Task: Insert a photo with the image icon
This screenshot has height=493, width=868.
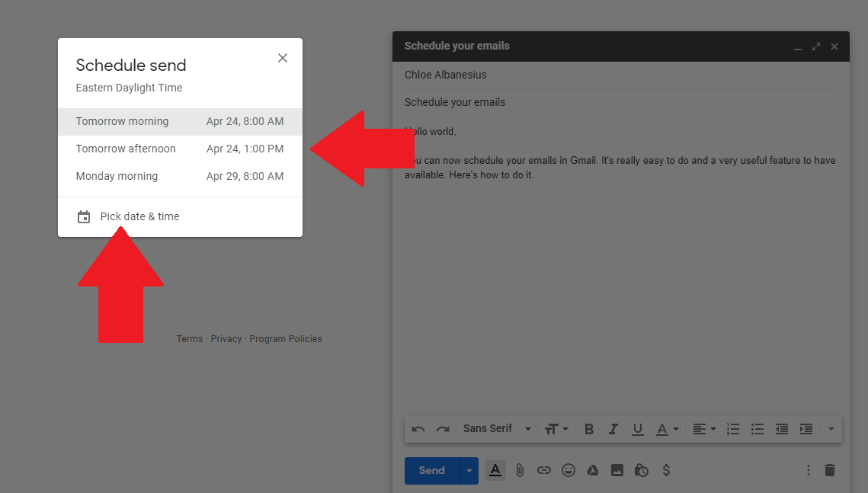Action: (617, 470)
